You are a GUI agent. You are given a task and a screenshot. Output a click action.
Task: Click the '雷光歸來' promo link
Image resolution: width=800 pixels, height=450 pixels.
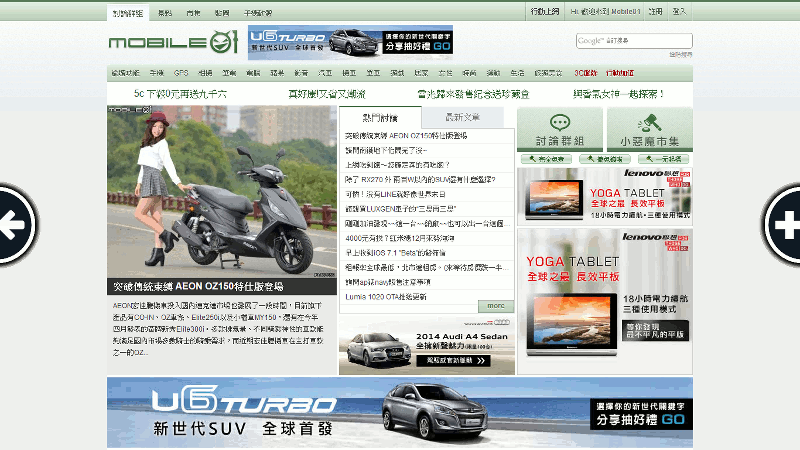(x=473, y=94)
